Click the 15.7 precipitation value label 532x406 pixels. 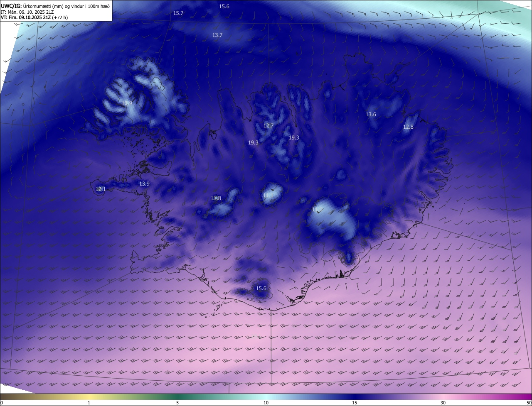point(178,13)
